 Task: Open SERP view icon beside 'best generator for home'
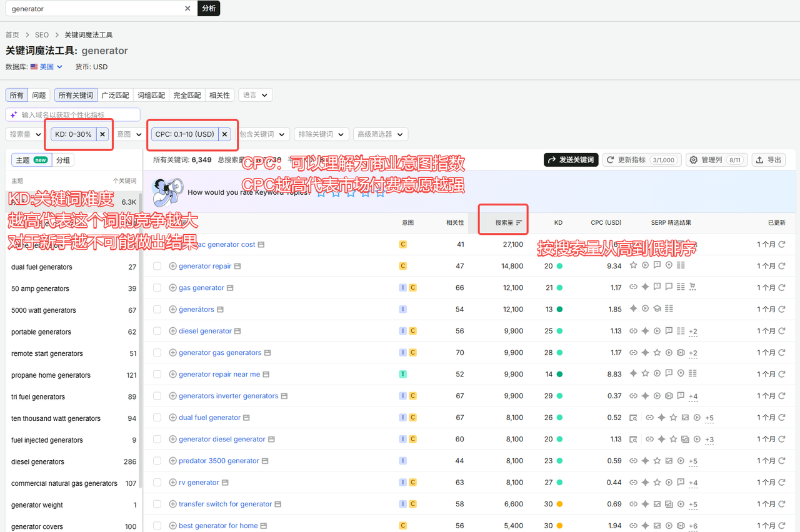[264, 526]
